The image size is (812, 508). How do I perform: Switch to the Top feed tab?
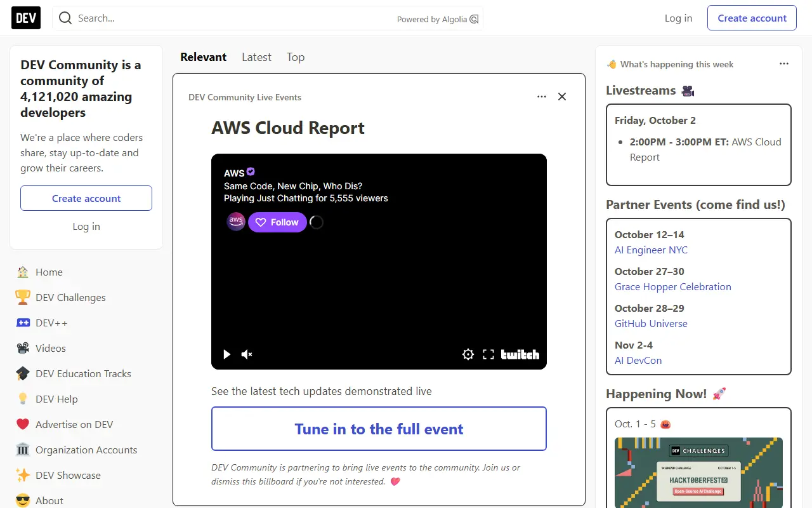[x=296, y=57]
